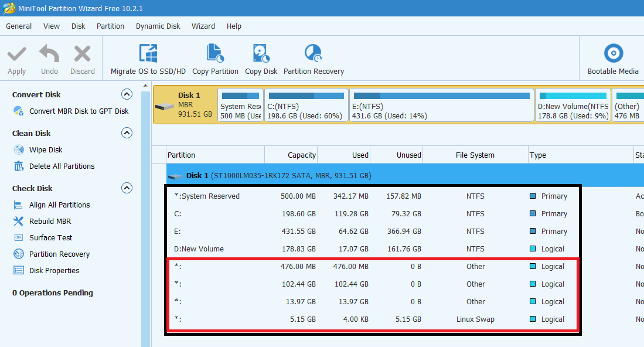This screenshot has width=644, height=347.
Task: Sort by the Partition column header
Action: point(215,155)
